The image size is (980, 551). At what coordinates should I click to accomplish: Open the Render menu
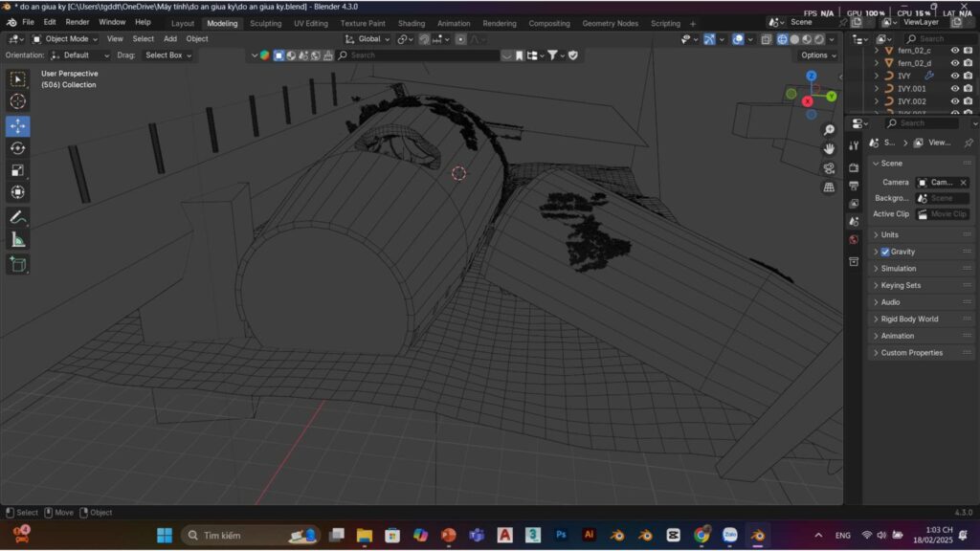(x=78, y=22)
